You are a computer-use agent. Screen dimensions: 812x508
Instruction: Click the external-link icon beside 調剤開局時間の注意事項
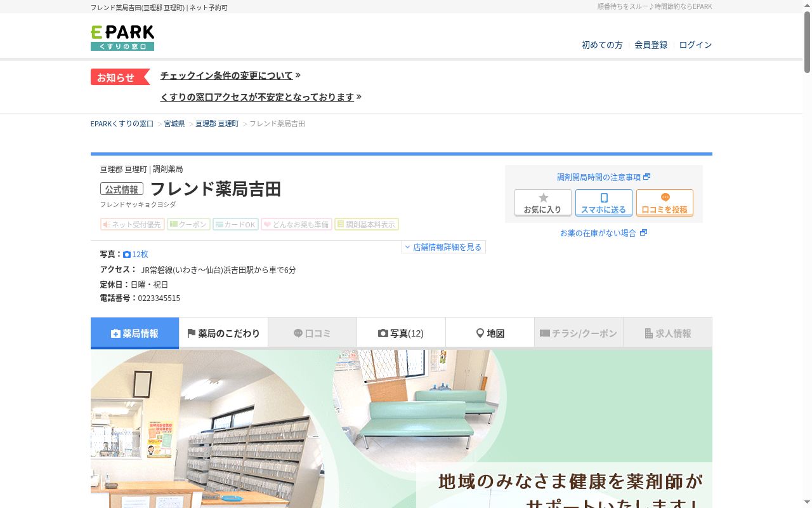(x=647, y=177)
